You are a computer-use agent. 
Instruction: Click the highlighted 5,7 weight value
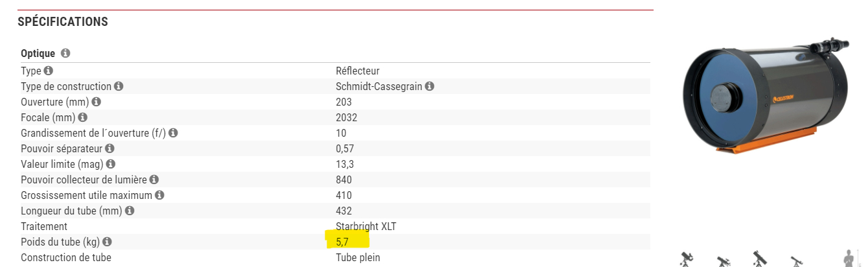[x=343, y=242]
